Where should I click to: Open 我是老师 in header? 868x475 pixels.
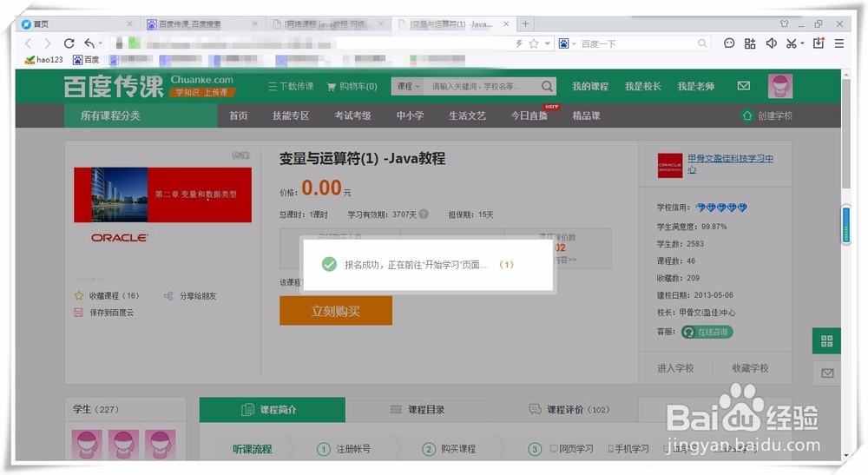[696, 86]
